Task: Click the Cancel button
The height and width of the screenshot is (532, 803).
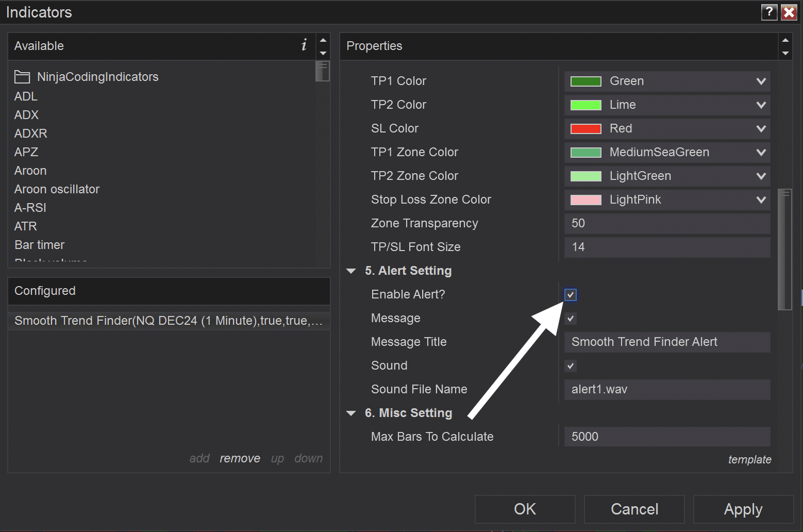Action: (x=634, y=509)
